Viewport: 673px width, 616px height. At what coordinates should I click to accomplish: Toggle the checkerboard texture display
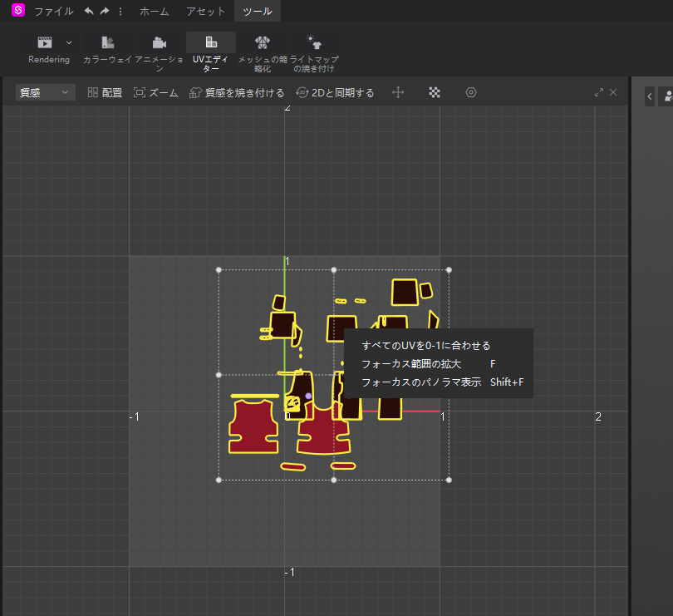434,92
